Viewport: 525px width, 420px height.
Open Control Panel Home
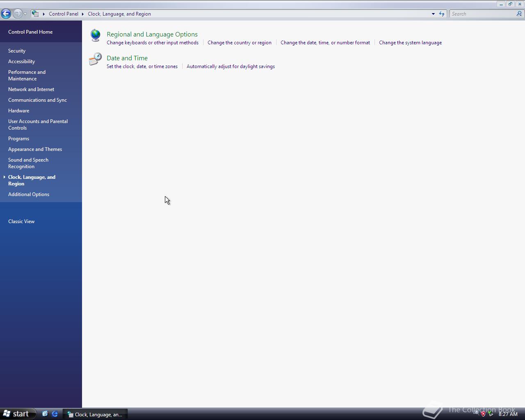tap(30, 32)
